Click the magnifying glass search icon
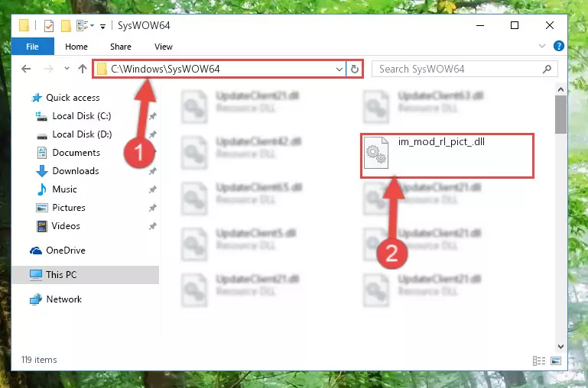Screen dimensions: 588x388 [547, 69]
